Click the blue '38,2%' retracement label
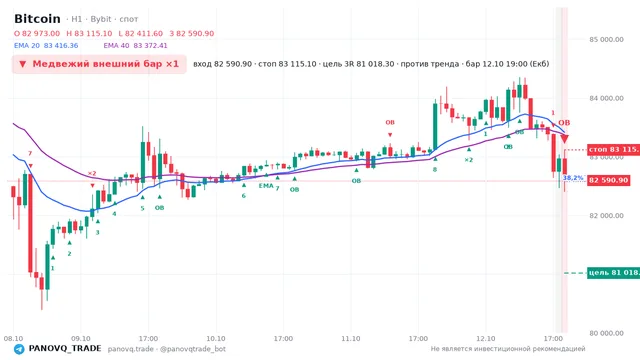The width and height of the screenshot is (640, 360). tap(573, 178)
